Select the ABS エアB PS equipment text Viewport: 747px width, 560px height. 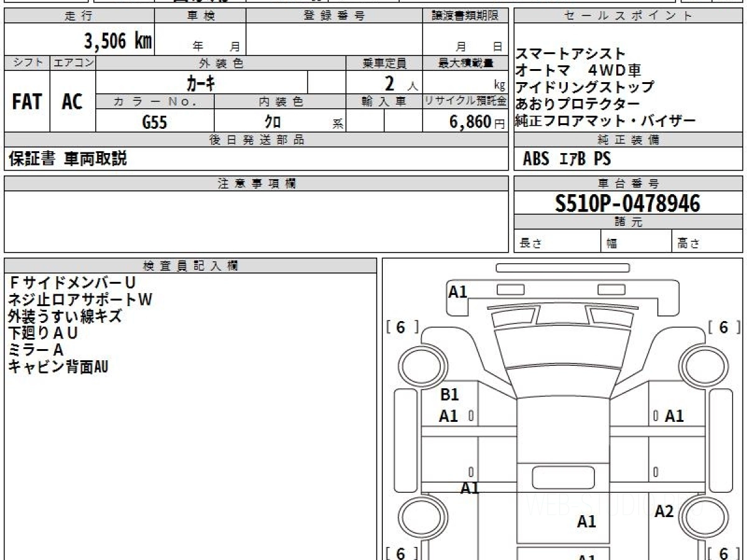point(567,159)
